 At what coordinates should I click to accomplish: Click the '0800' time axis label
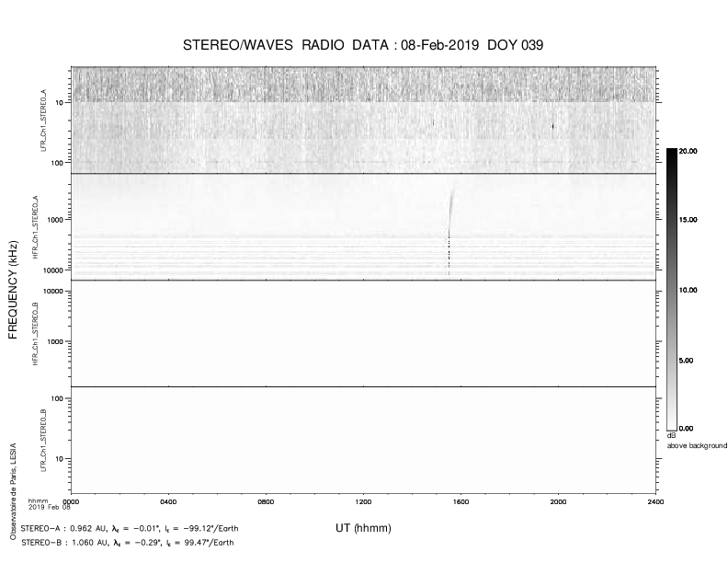tap(266, 501)
